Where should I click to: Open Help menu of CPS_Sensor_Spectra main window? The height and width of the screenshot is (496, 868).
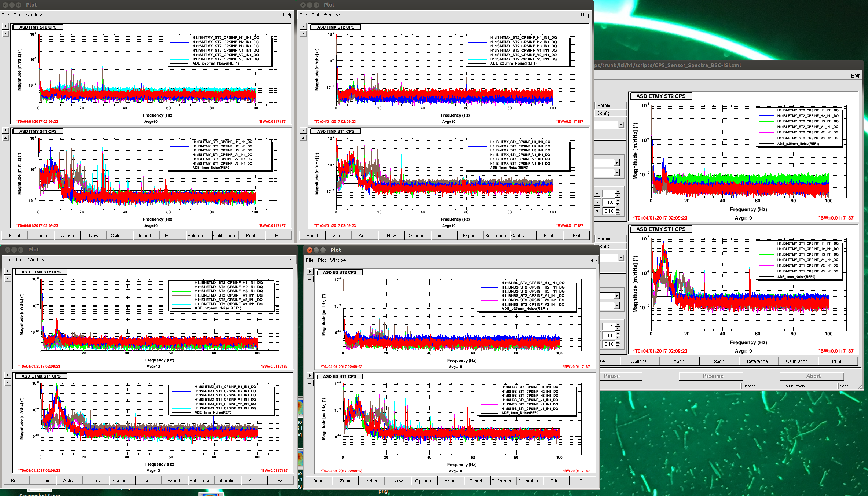pyautogui.click(x=856, y=76)
